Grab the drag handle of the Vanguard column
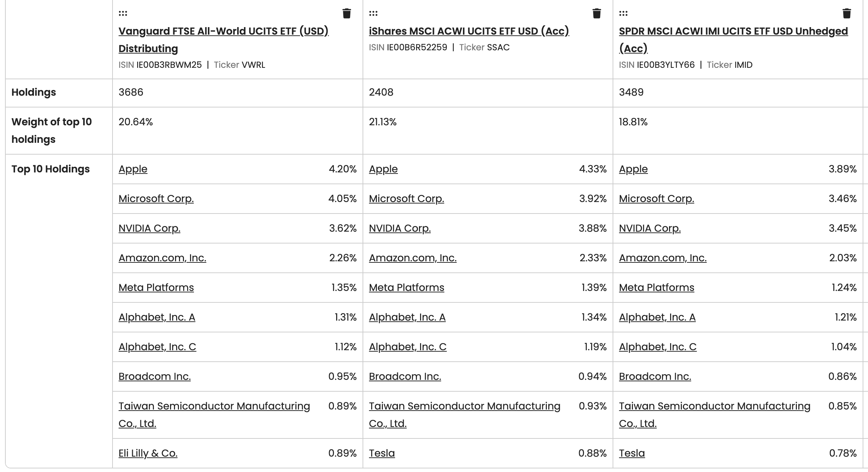This screenshot has width=868, height=472. [123, 14]
